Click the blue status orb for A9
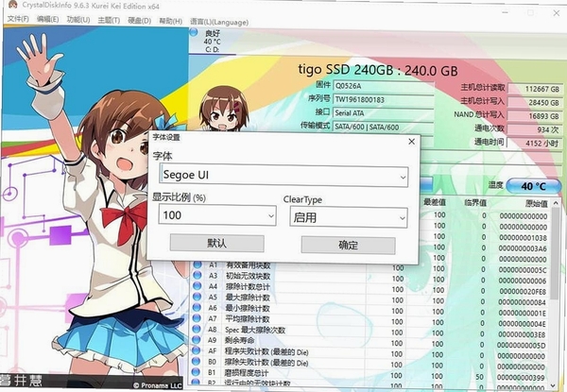Image resolution: width=567 pixels, height=392 pixels. click(x=197, y=340)
